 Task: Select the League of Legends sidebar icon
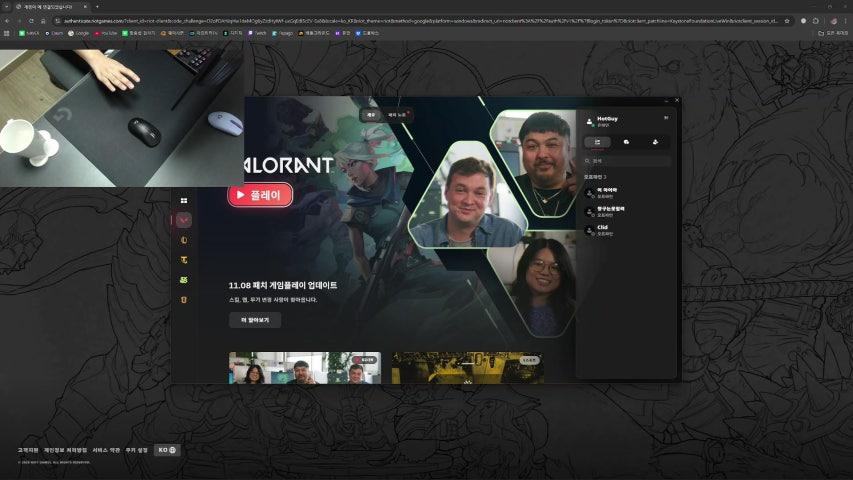[x=184, y=240]
